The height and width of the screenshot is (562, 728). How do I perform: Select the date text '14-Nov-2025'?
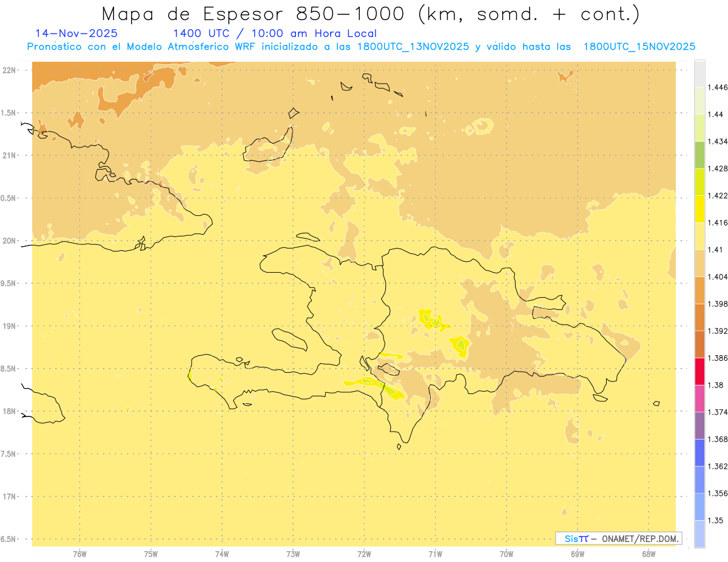(x=76, y=33)
